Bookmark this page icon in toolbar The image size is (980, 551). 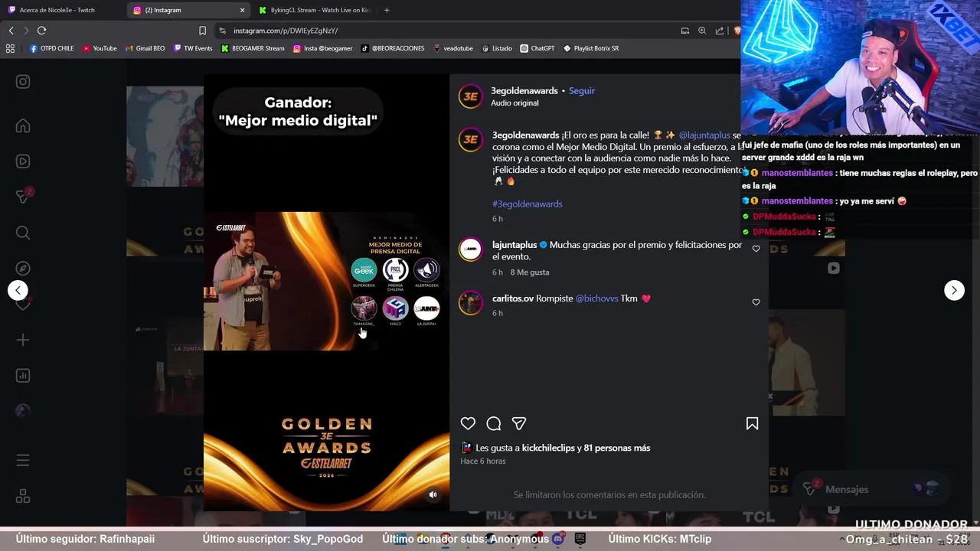tap(202, 31)
